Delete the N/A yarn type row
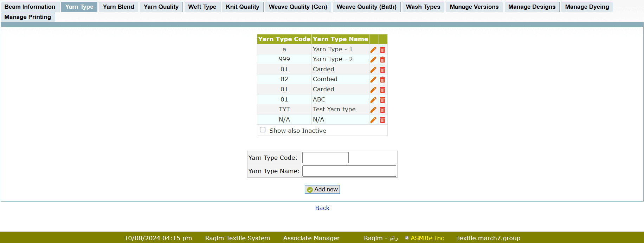Screen dimensions: 644x243 click(x=382, y=120)
